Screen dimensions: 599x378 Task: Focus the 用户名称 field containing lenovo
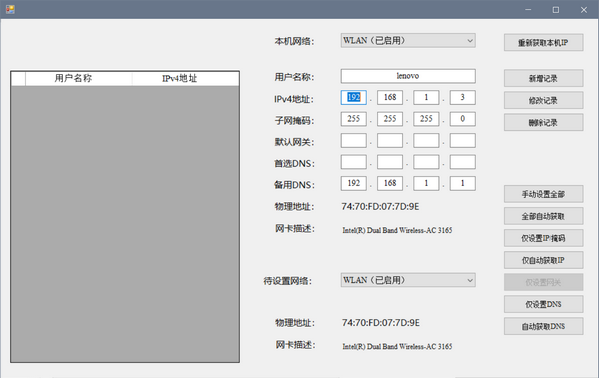[x=408, y=76]
